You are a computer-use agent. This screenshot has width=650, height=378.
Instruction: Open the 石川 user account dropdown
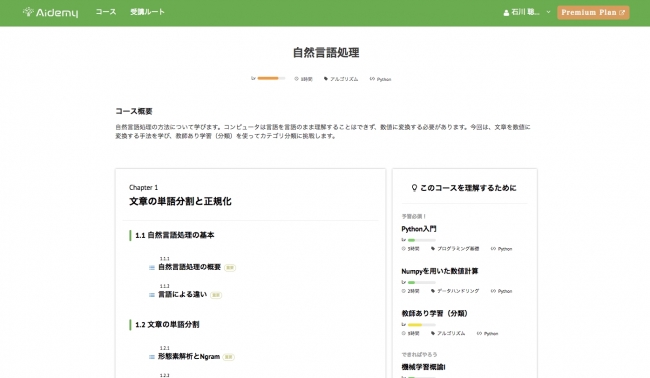click(x=527, y=12)
